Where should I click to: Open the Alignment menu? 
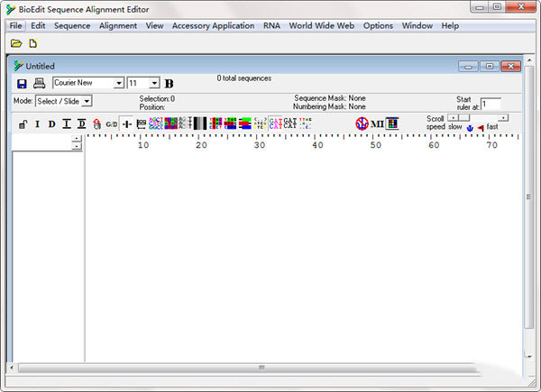point(118,26)
